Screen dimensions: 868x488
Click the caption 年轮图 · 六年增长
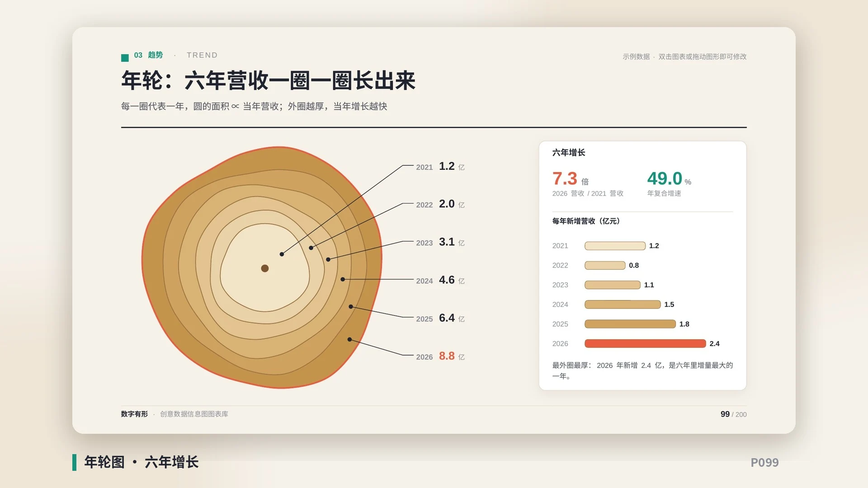[x=142, y=462]
